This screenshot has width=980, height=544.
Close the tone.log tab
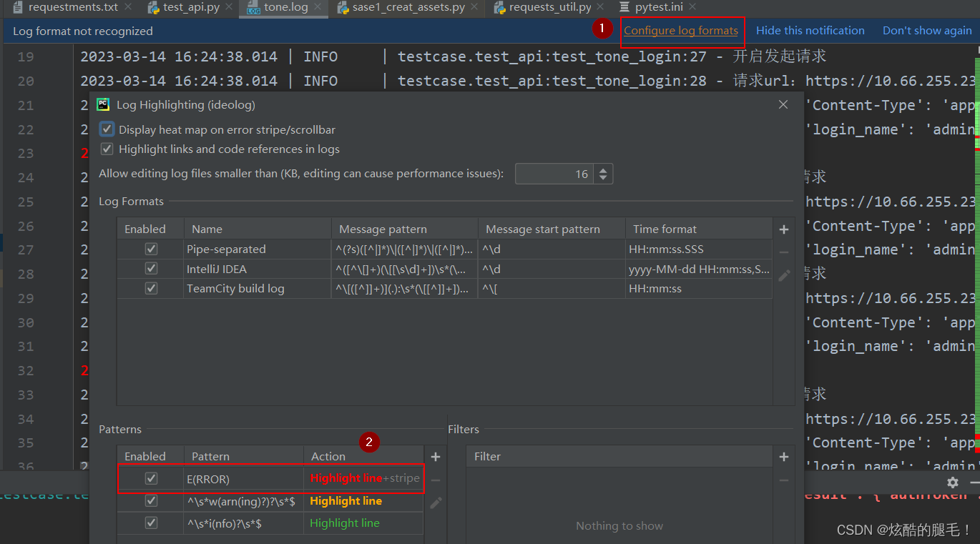[x=318, y=7]
